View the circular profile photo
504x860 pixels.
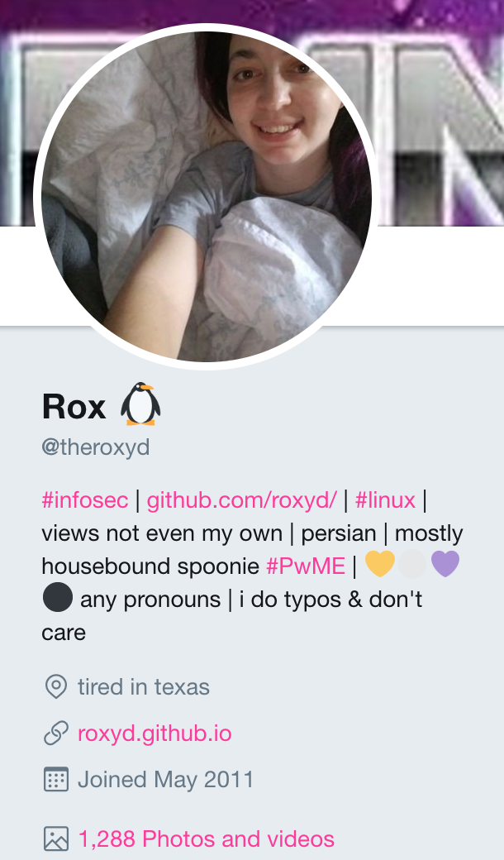pos(207,196)
